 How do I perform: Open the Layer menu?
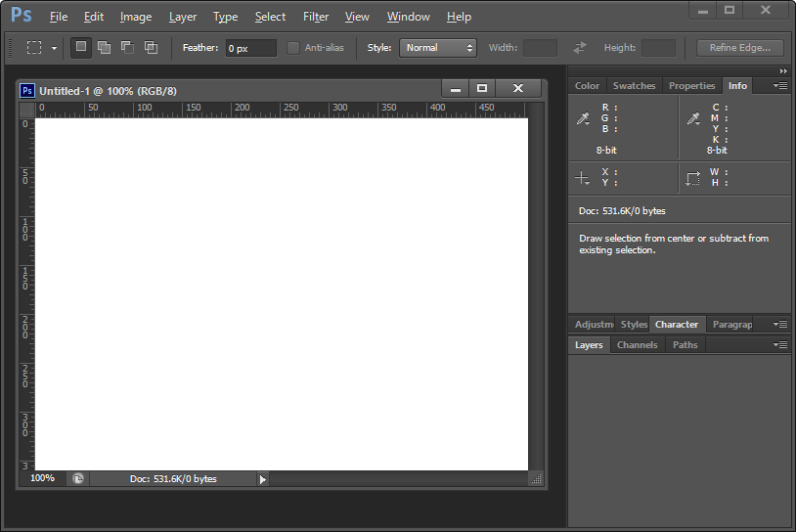pos(182,17)
